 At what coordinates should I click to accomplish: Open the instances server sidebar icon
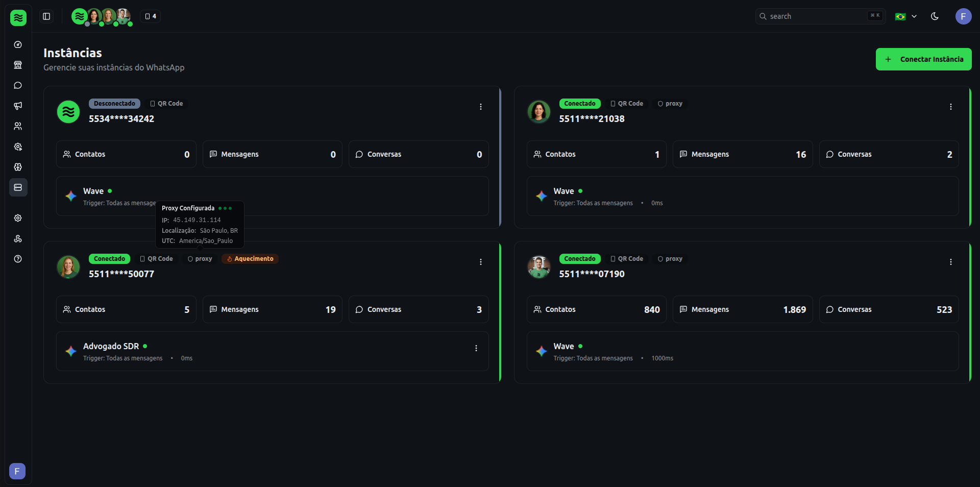(x=18, y=187)
